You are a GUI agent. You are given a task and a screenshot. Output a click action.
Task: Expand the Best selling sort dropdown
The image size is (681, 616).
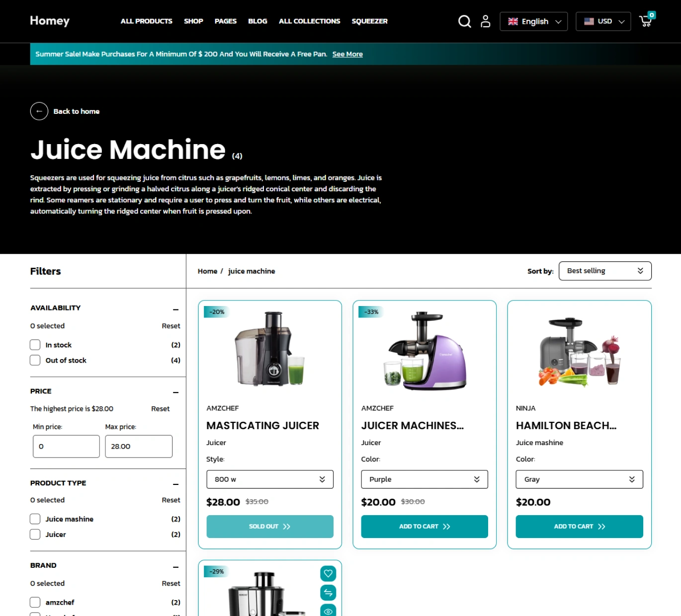pyautogui.click(x=604, y=271)
